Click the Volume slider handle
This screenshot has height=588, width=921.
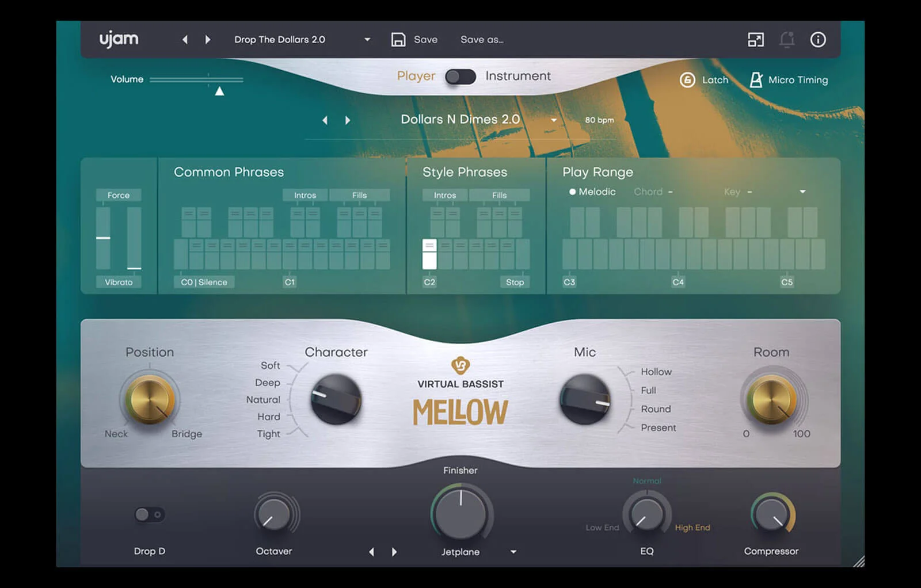pos(219,91)
